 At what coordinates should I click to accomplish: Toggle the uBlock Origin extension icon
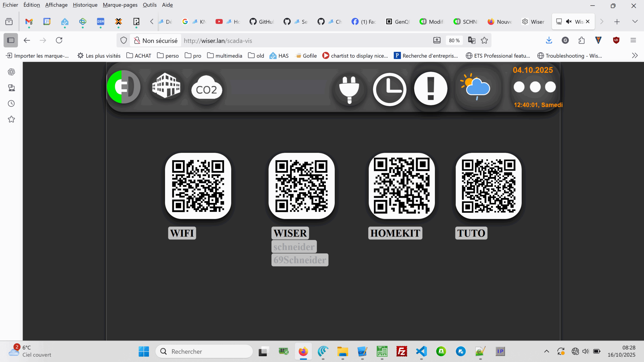[616, 40]
